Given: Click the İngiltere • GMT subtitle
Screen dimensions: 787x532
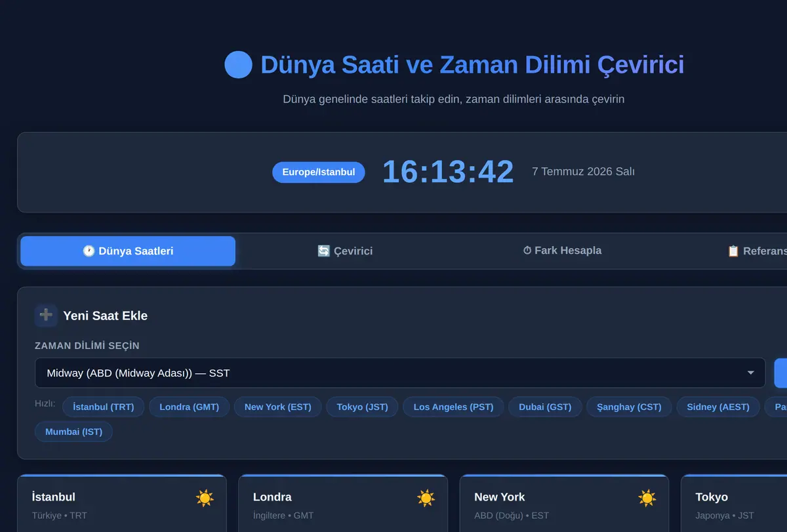Looking at the screenshot, I should 283,516.
